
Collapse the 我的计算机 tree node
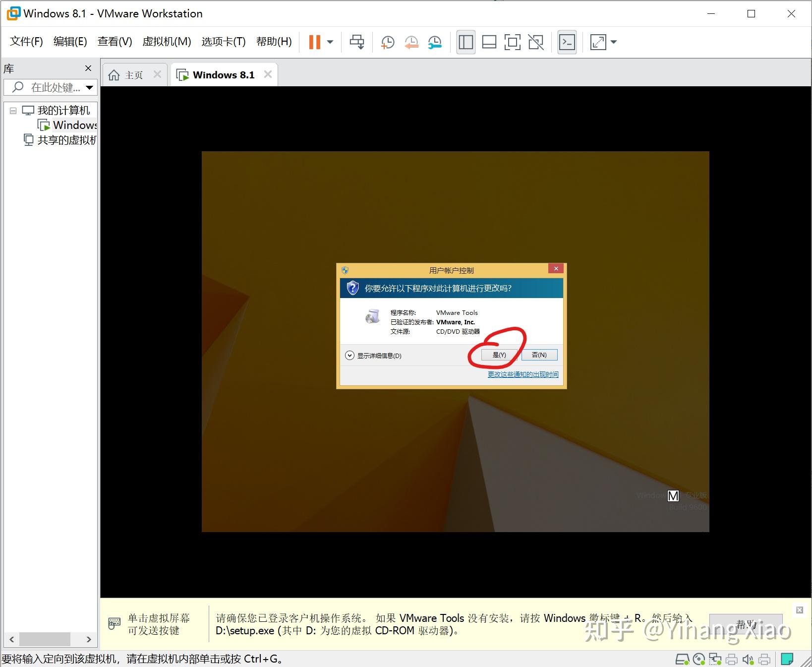pyautogui.click(x=13, y=110)
